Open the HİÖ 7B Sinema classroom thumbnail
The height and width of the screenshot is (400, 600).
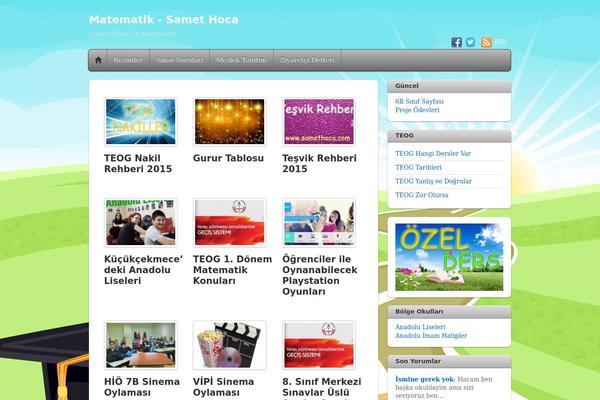click(140, 345)
